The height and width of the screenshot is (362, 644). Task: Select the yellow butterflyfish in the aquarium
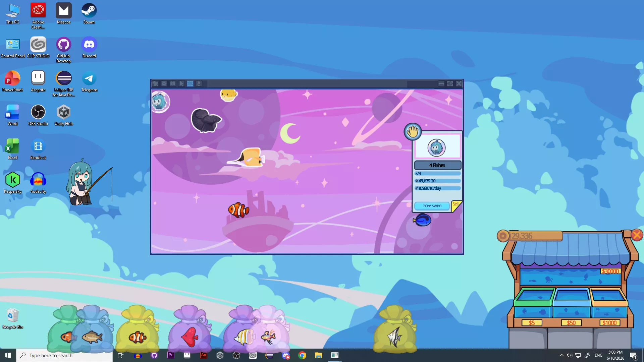pos(248,158)
